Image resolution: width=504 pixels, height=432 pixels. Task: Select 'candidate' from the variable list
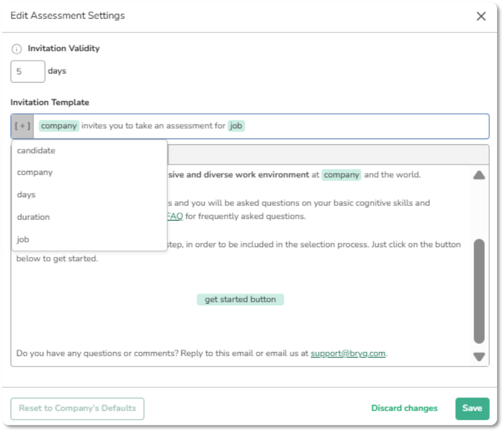pos(36,151)
